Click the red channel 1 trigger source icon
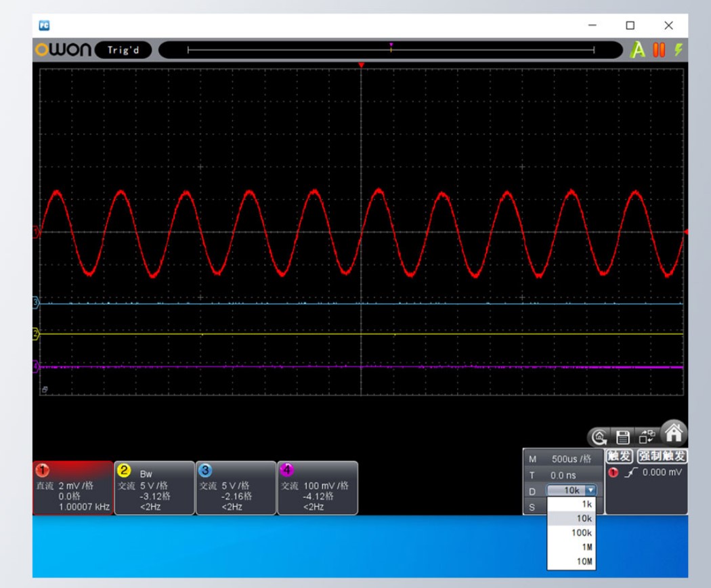This screenshot has width=711, height=588. (x=613, y=473)
